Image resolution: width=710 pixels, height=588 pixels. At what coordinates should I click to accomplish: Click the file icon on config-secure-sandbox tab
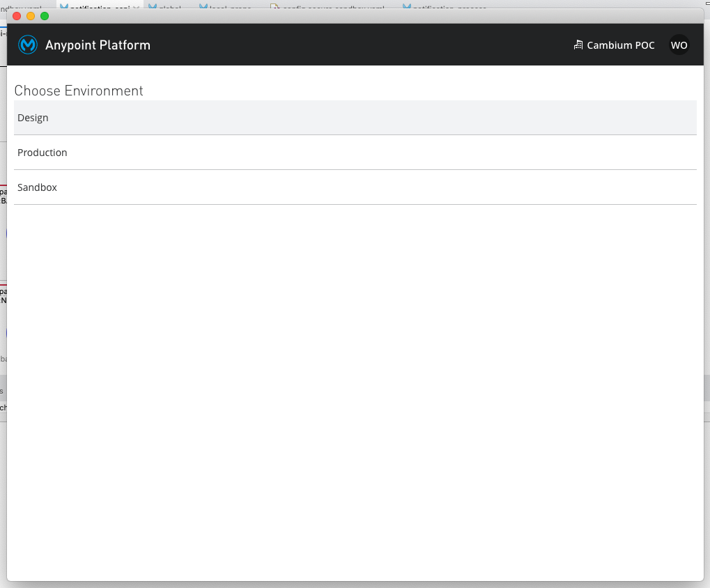275,6
